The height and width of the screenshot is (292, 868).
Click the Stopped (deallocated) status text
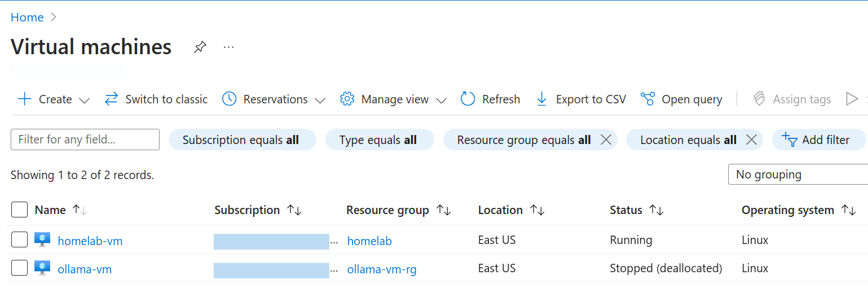(666, 268)
